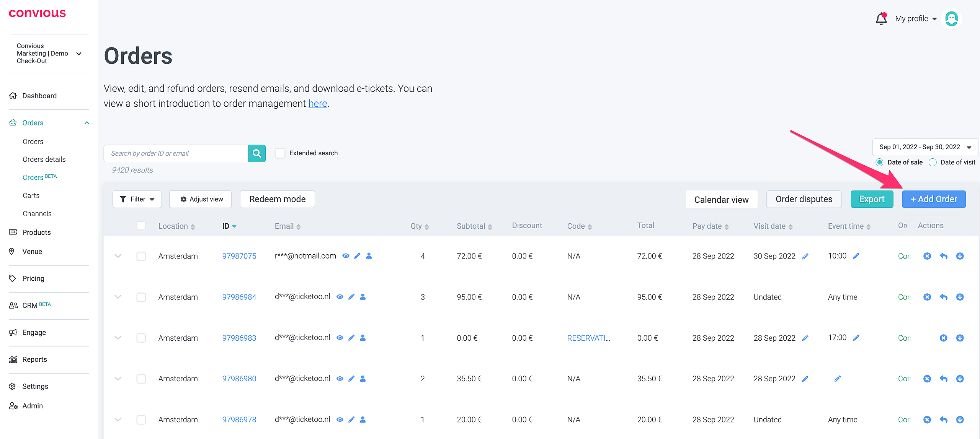Click the order ID or email search field
The image size is (980, 439).
[x=176, y=153]
